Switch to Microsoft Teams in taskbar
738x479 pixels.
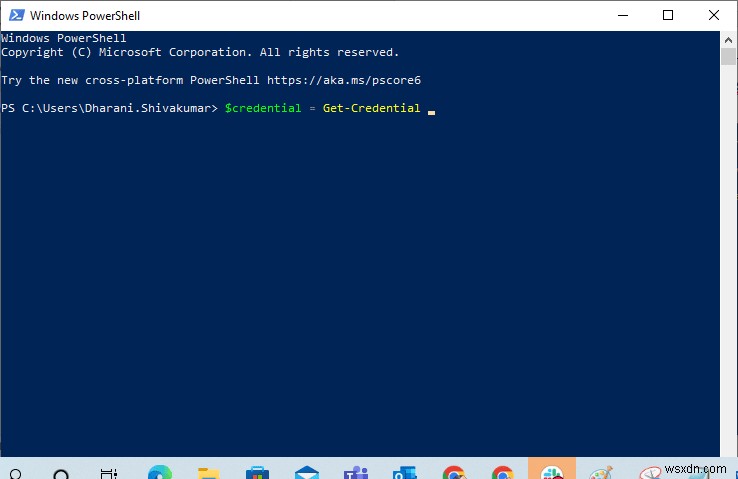click(x=356, y=472)
